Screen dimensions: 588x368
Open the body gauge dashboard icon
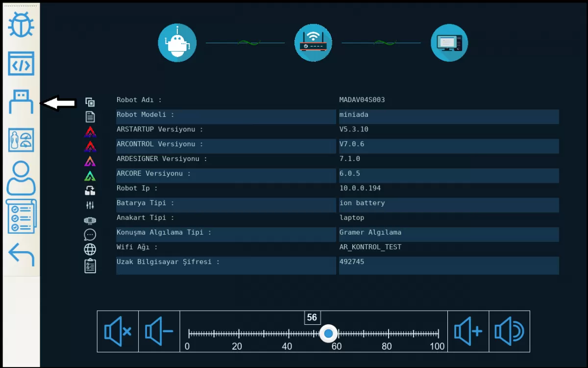[21, 140]
